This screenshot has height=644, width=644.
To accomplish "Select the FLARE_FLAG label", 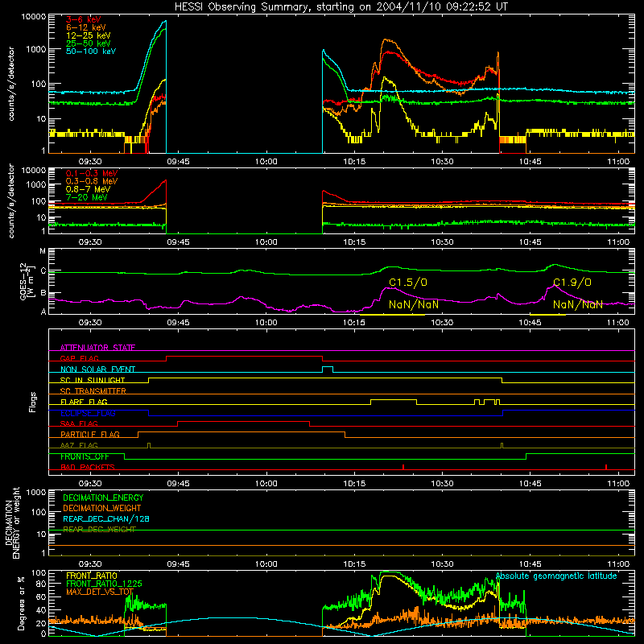I will coord(84,402).
